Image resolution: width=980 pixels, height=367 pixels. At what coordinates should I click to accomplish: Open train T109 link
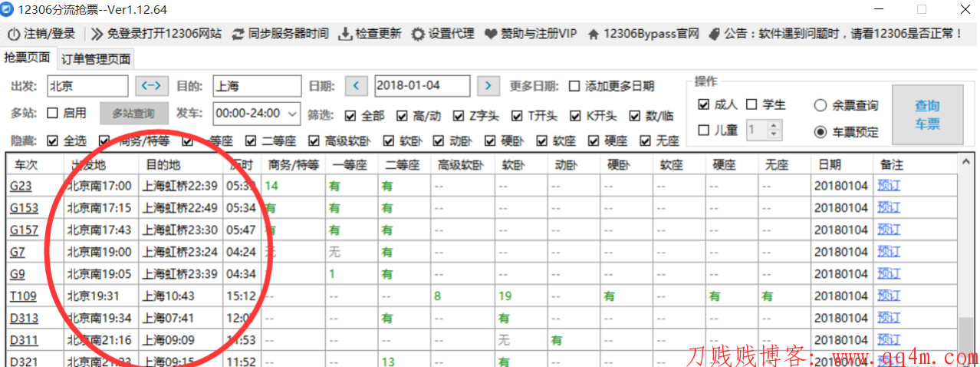point(23,296)
